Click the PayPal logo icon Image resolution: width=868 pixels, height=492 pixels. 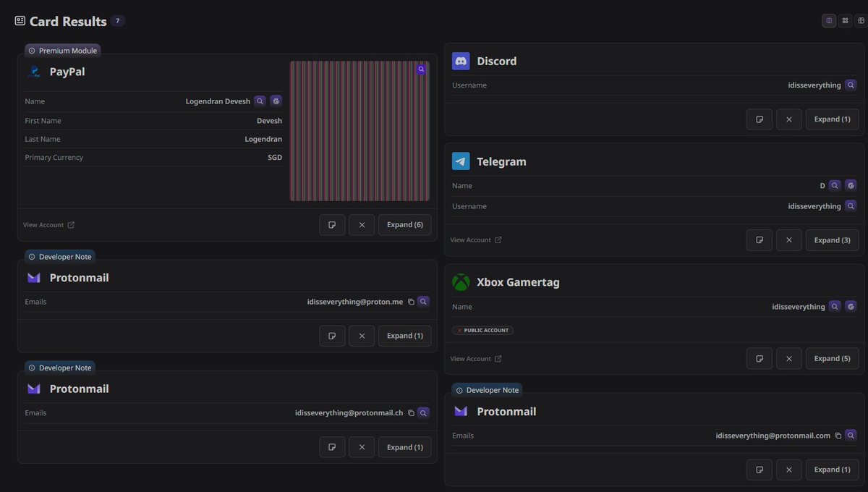click(34, 72)
